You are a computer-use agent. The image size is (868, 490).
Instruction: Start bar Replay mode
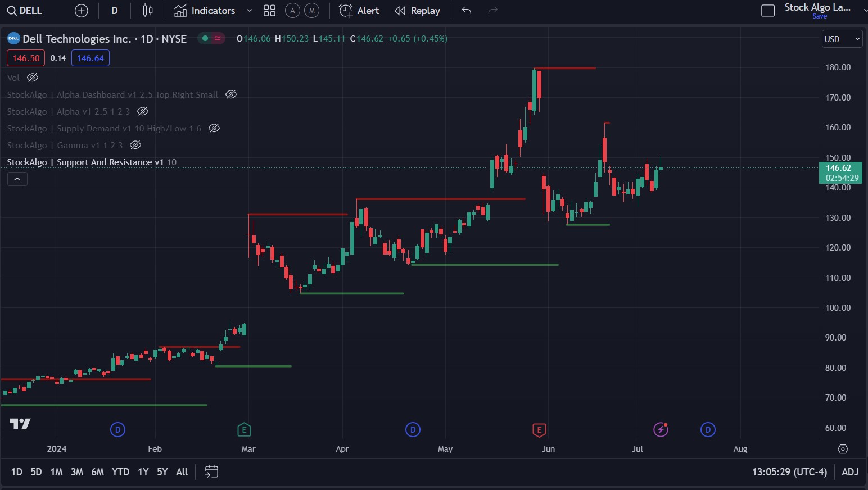417,11
